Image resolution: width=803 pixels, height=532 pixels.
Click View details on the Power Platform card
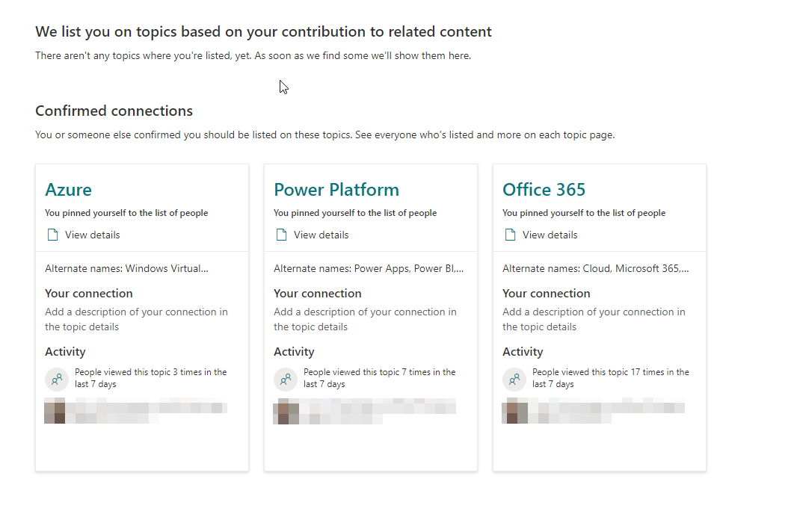[x=319, y=234]
